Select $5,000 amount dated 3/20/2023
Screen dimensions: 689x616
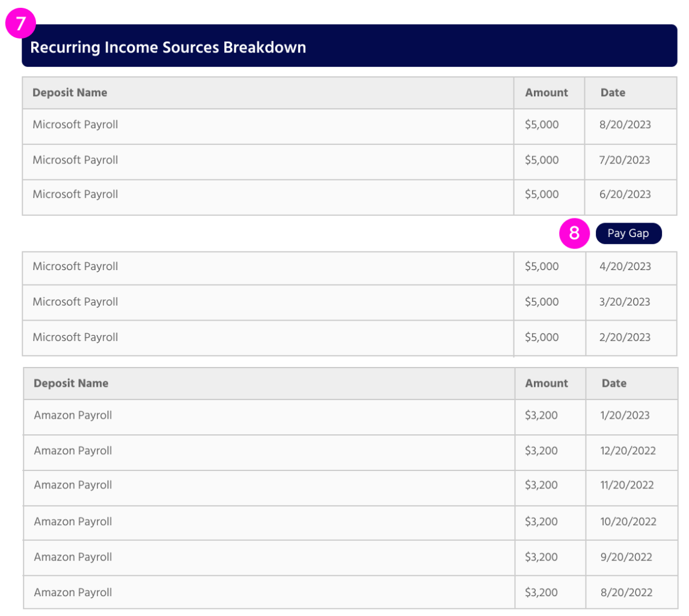tap(542, 302)
